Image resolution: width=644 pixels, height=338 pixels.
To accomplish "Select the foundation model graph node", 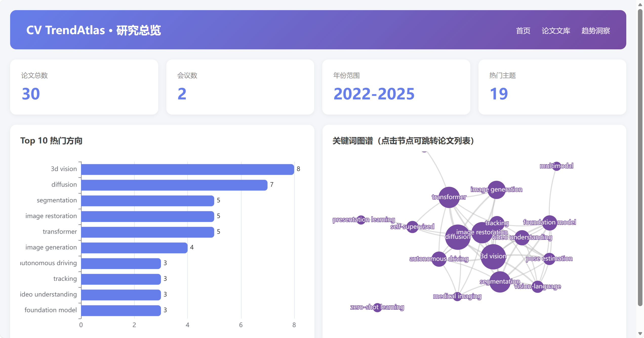I will click(x=549, y=223).
